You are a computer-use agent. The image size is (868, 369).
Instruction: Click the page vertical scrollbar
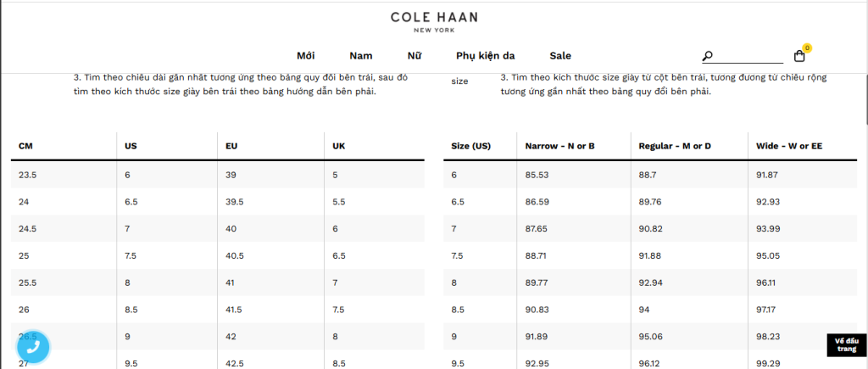865,185
